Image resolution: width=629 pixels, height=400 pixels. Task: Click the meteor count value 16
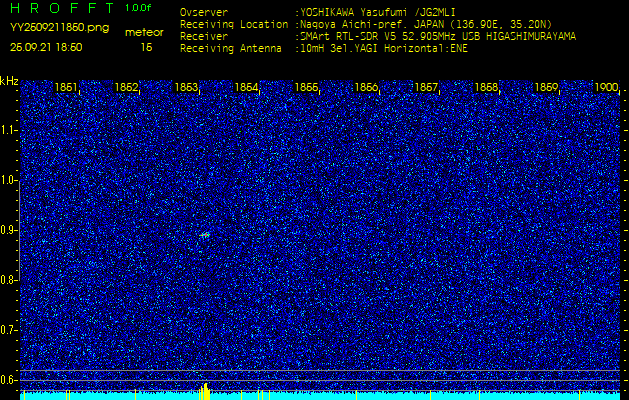(147, 47)
